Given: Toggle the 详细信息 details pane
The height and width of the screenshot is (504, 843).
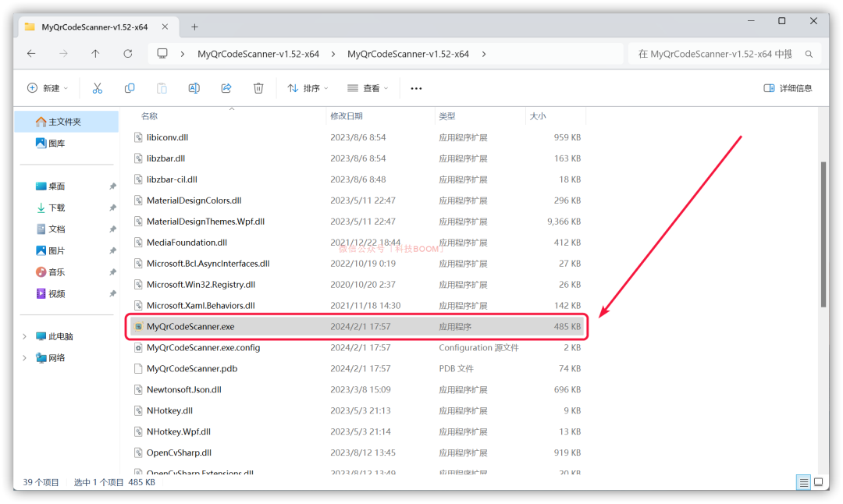Looking at the screenshot, I should (788, 88).
